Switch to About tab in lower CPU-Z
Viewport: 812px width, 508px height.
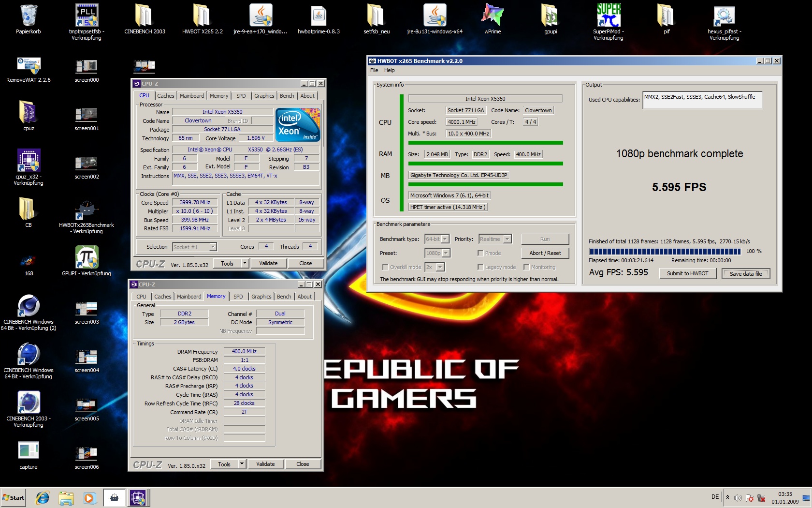tap(304, 297)
